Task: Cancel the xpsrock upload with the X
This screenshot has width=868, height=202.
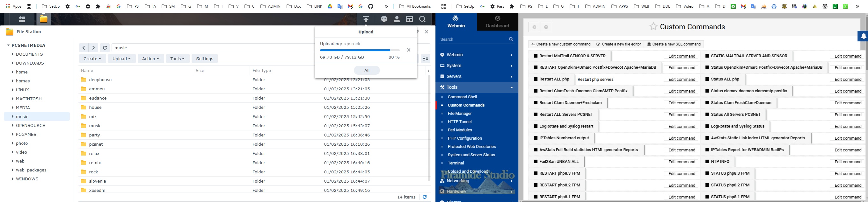Action: [x=409, y=50]
